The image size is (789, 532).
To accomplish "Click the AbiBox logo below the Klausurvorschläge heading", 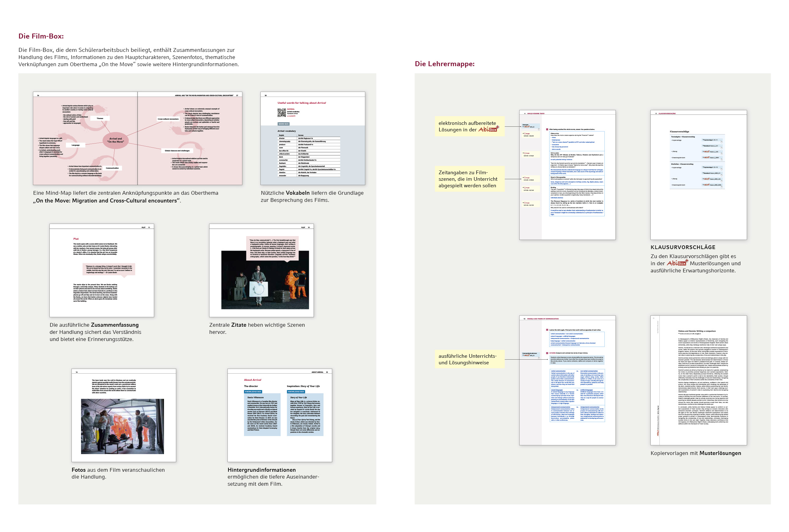I will [677, 263].
